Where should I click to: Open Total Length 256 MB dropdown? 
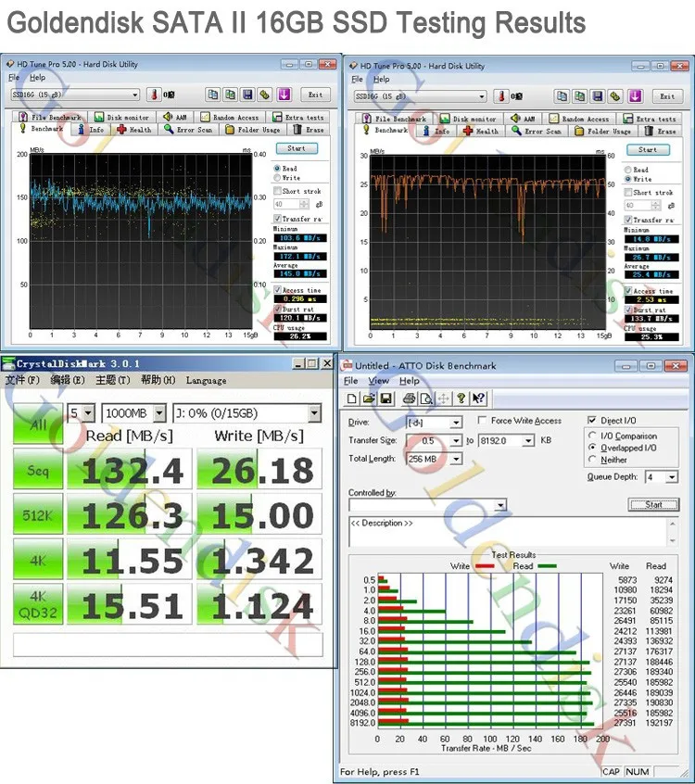pyautogui.click(x=456, y=459)
